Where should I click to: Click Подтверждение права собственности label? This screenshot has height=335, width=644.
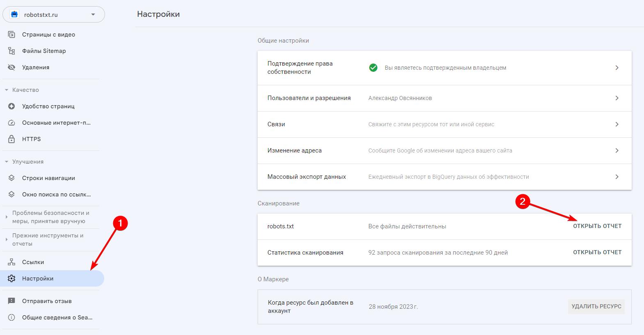(x=300, y=68)
